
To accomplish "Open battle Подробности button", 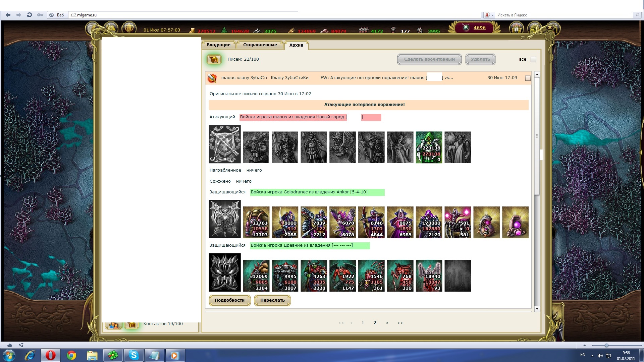I will [x=230, y=300].
